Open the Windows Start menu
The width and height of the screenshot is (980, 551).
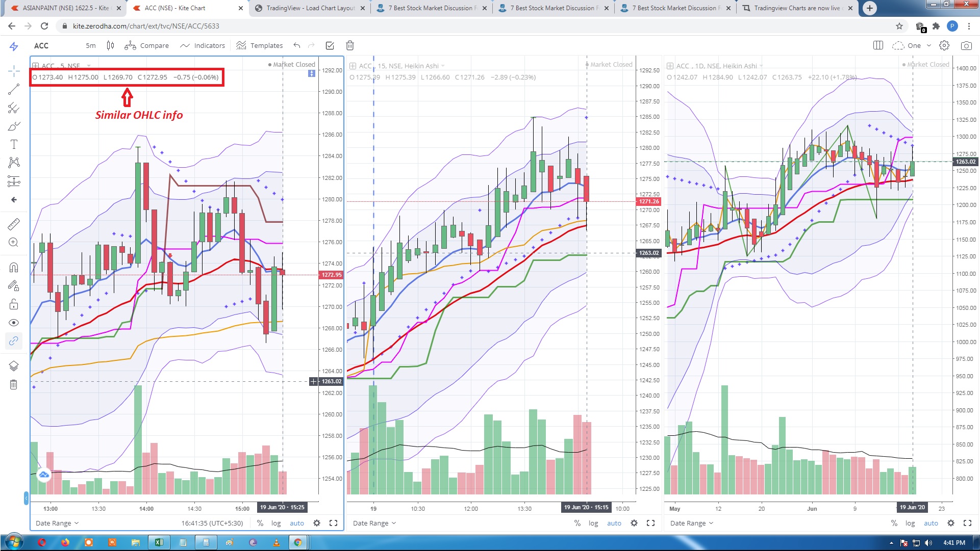14,542
